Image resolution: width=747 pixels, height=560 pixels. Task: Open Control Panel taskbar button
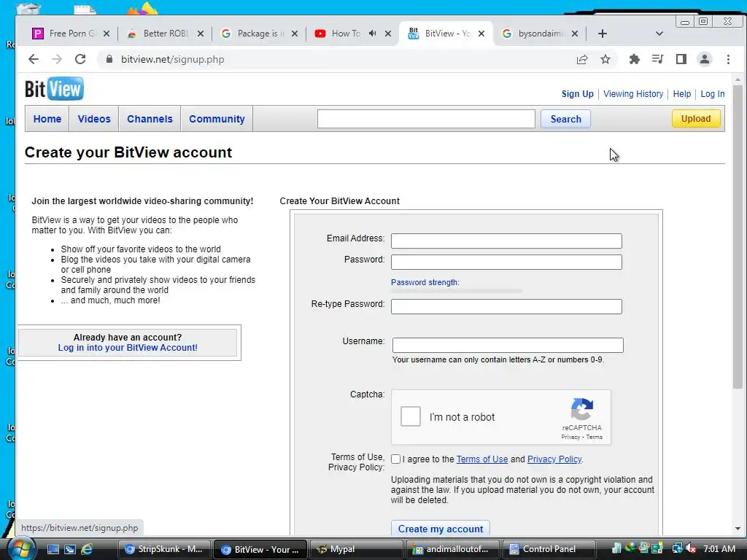point(549,549)
